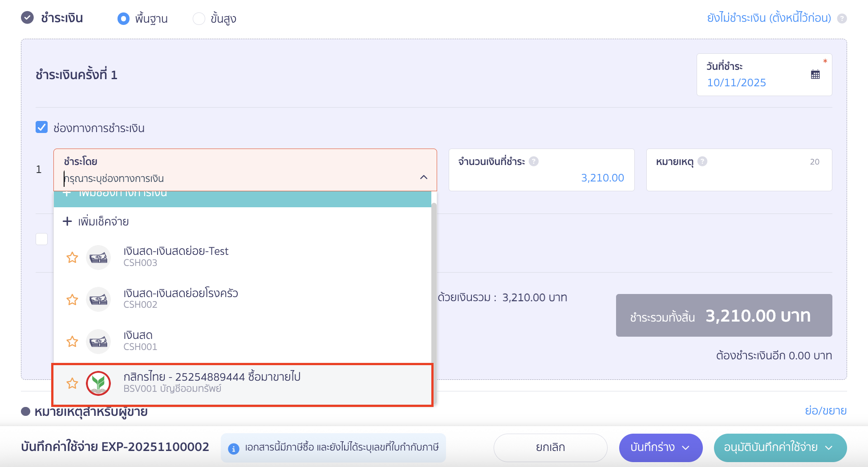This screenshot has height=467, width=868.
Task: Select the ขั้นสูง radio button
Action: [199, 19]
